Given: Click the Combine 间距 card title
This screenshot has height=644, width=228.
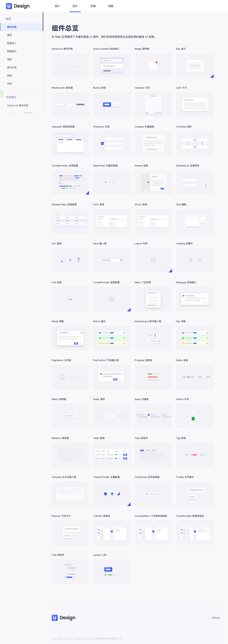Looking at the screenshot, I should pos(184,127).
